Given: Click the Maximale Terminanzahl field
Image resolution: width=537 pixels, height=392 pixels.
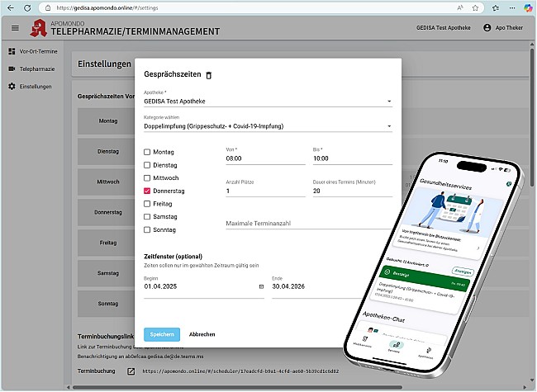Looking at the screenshot, I should coord(309,224).
